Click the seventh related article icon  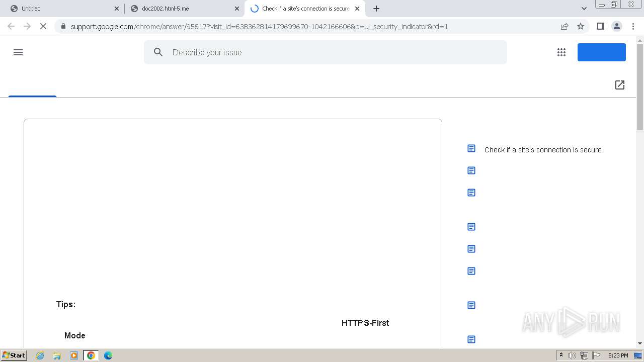coord(471,305)
